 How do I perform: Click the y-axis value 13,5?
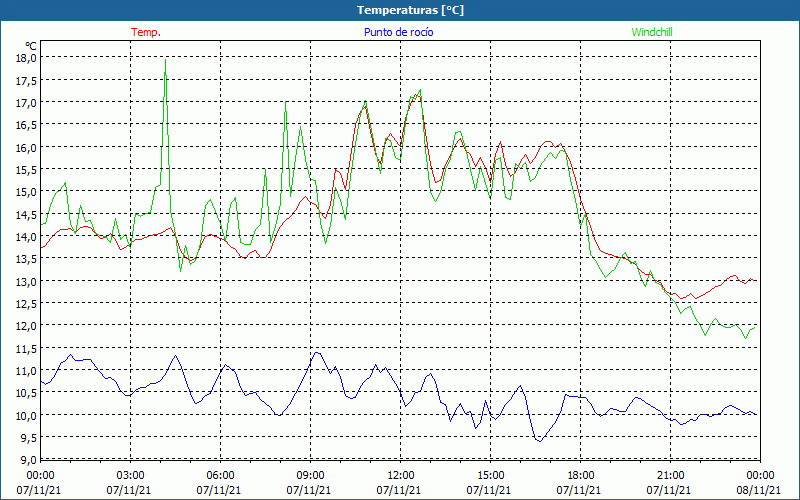click(x=26, y=259)
